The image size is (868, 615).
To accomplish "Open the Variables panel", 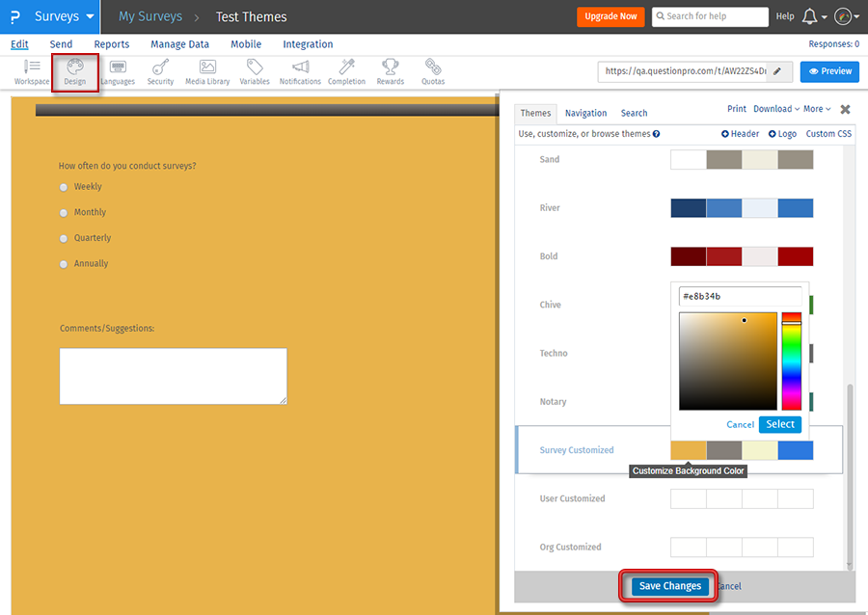I will [254, 71].
